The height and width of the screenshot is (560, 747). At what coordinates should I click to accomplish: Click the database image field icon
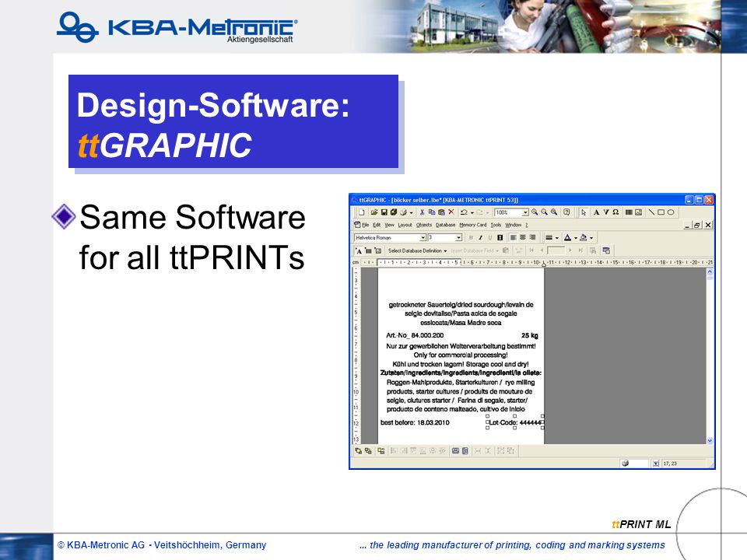[378, 250]
